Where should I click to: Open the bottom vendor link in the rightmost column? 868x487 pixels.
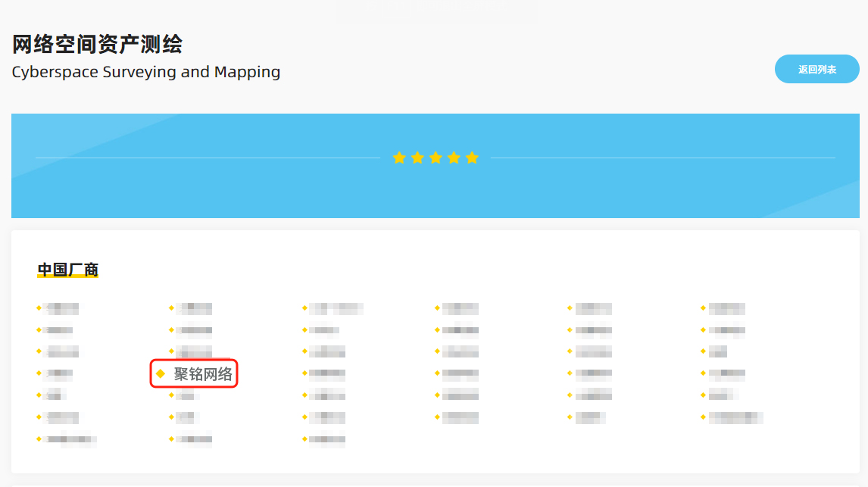735,417
